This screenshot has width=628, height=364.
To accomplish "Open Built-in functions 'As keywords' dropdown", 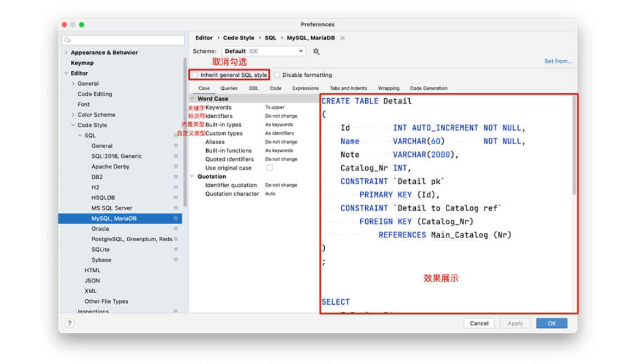I will [x=279, y=151].
